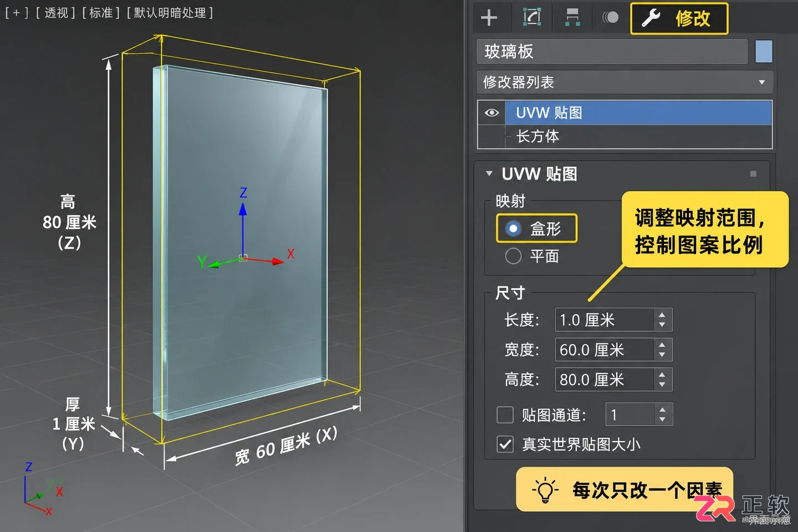Open the 默认明暗处理 shading menu
Screen dimensions: 798x532
click(170, 13)
